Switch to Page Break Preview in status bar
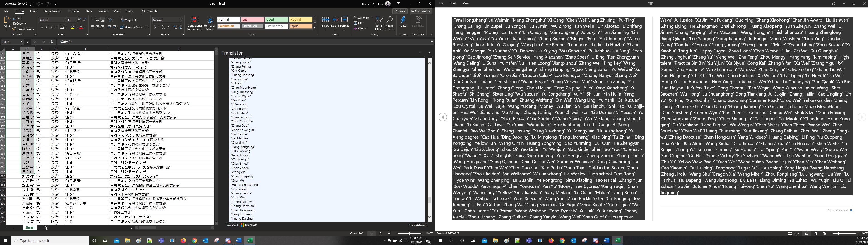Viewport: 868px width, 245px height. [390, 233]
